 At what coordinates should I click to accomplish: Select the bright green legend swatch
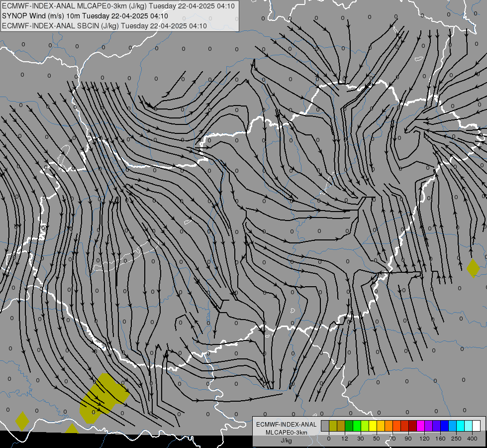pyautogui.click(x=357, y=426)
